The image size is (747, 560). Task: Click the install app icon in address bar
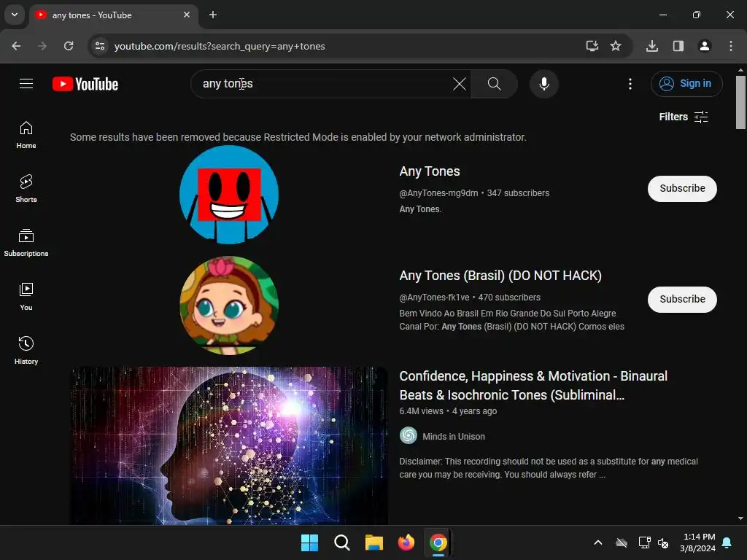(592, 46)
